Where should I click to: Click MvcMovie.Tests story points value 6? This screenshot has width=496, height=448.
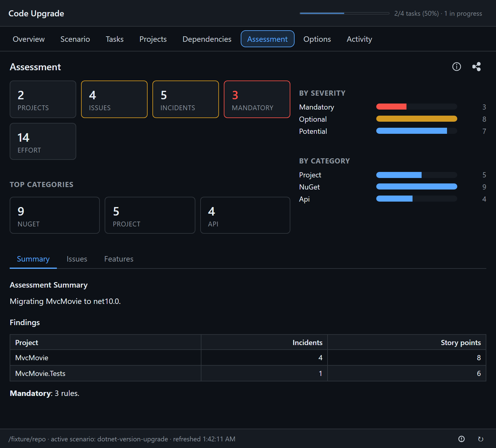[479, 374]
